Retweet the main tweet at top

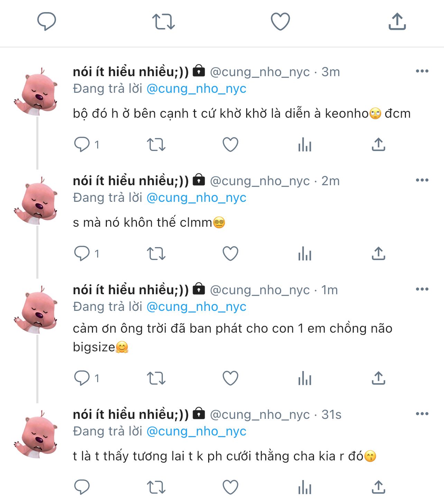[x=164, y=21]
